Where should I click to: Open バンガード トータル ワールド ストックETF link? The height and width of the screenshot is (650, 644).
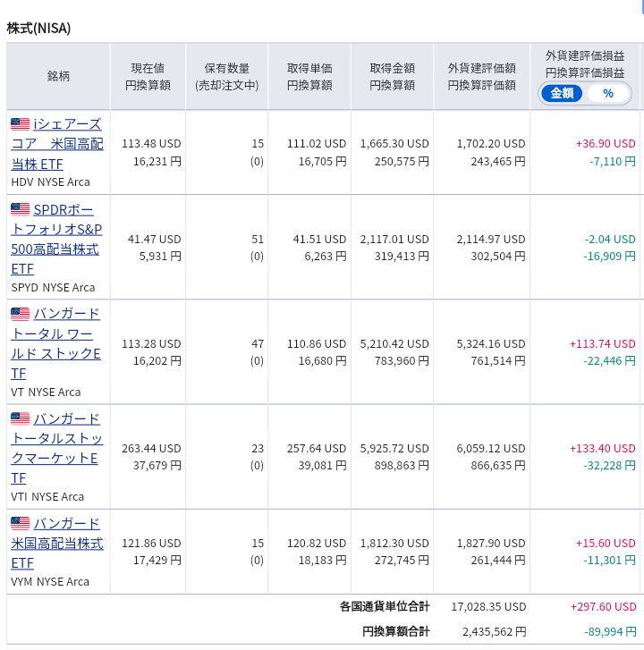coord(57,343)
